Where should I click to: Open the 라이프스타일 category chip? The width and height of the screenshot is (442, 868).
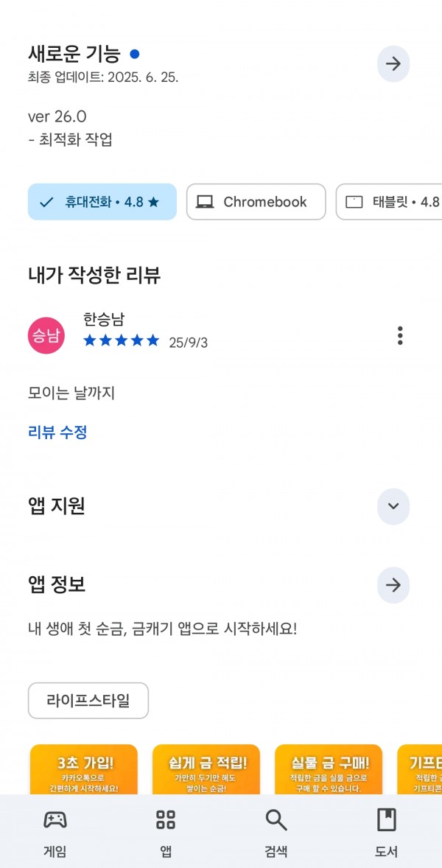[88, 701]
